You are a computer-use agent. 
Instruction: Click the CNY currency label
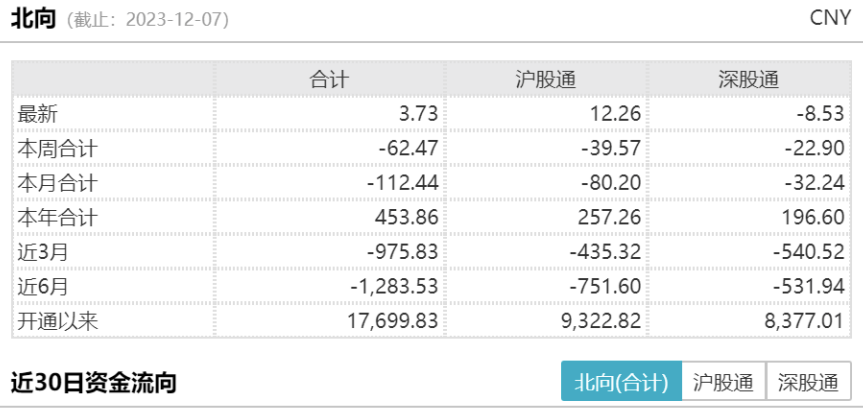[831, 18]
